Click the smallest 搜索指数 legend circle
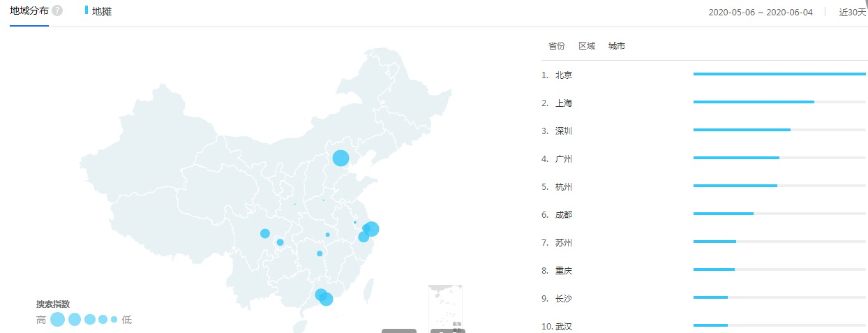The height and width of the screenshot is (333, 868). click(x=114, y=320)
